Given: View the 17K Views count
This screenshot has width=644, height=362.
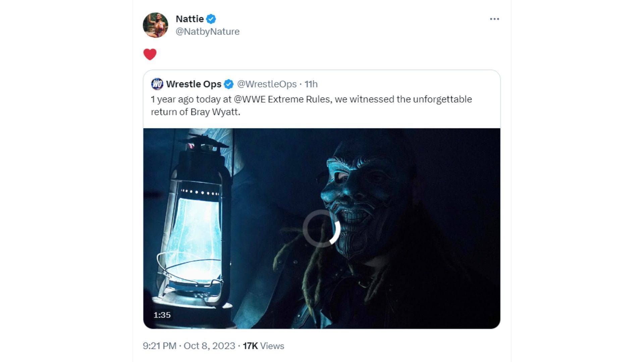Looking at the screenshot, I should [263, 346].
